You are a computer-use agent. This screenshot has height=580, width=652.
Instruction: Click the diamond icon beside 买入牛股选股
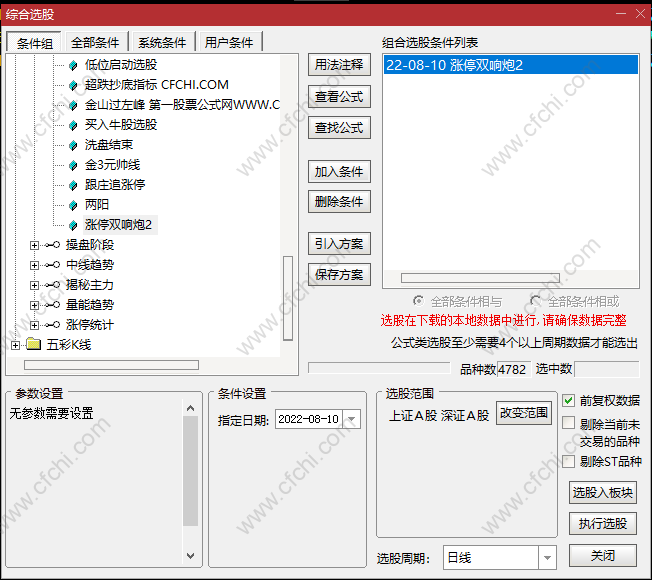click(73, 125)
